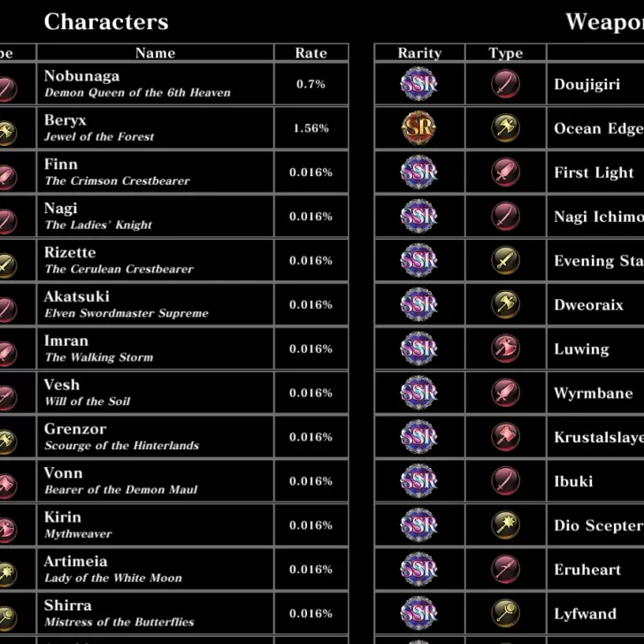Open the Akatsuki Elven Swordmaster Supreme entry
Viewport: 644px width, 644px height.
(x=126, y=304)
